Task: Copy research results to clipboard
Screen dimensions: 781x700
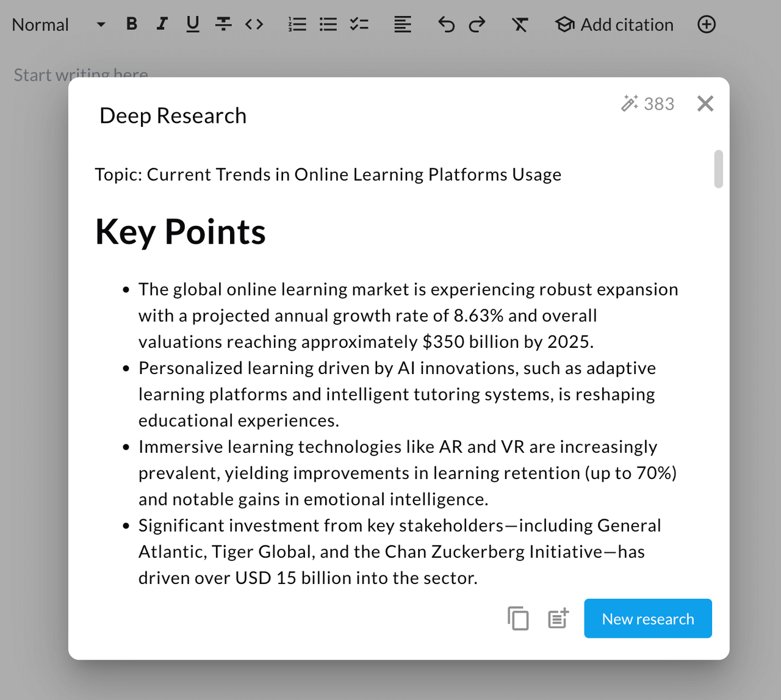Action: 518,618
